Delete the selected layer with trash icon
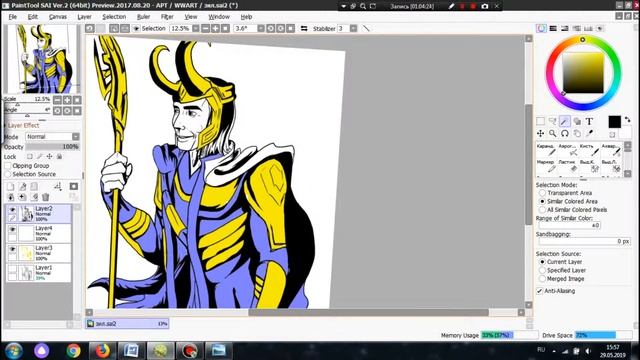 (45, 197)
